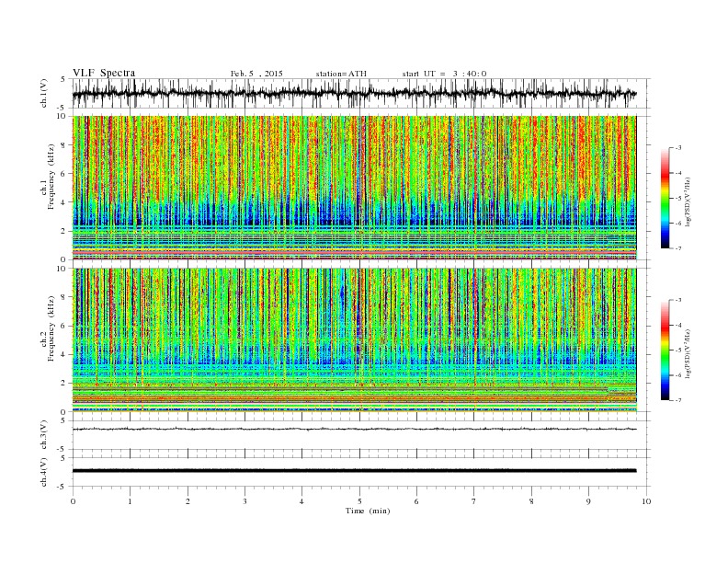Click the '6' time axis tick label
The width and height of the screenshot is (728, 563).
416,501
